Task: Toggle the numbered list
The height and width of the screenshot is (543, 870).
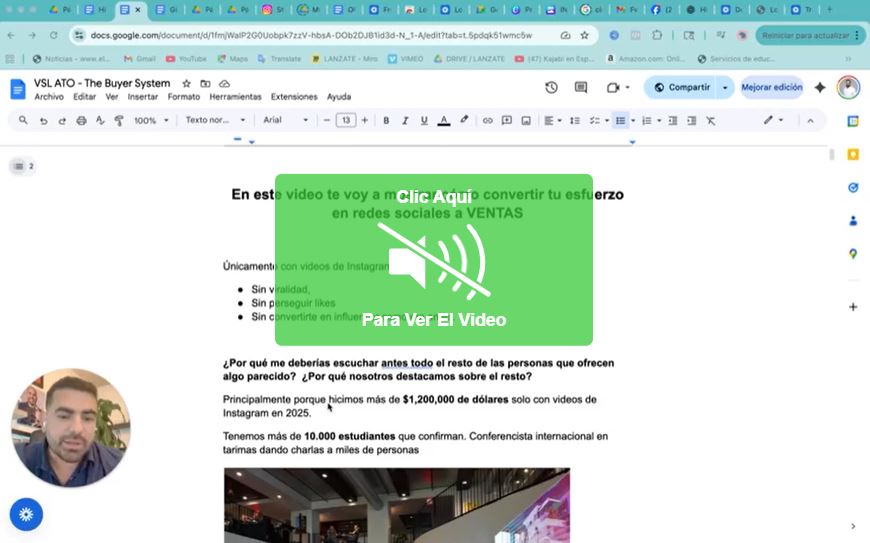Action: click(x=646, y=120)
